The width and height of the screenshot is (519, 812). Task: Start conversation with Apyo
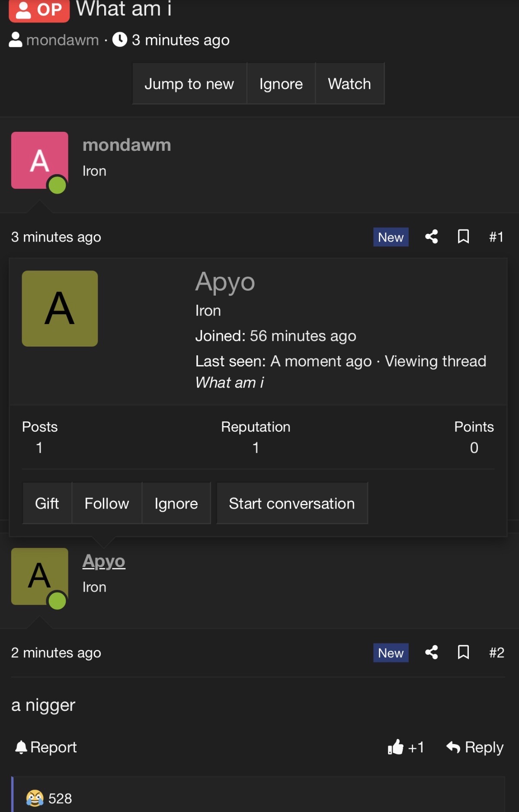point(292,503)
